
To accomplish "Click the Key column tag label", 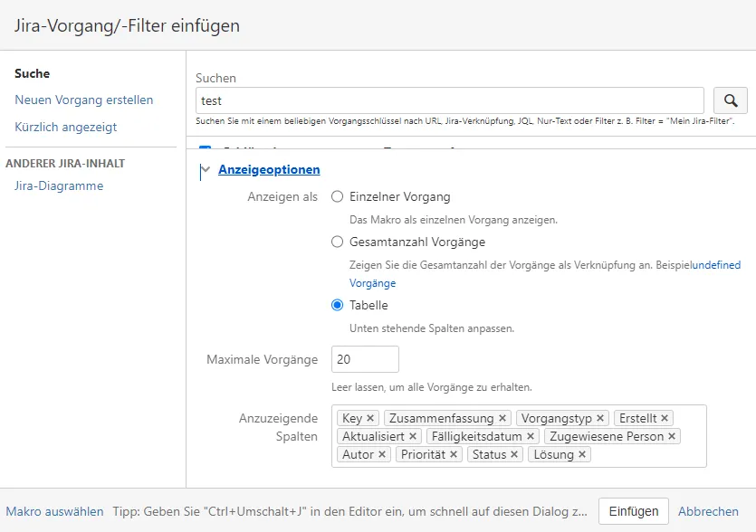I will 352,418.
